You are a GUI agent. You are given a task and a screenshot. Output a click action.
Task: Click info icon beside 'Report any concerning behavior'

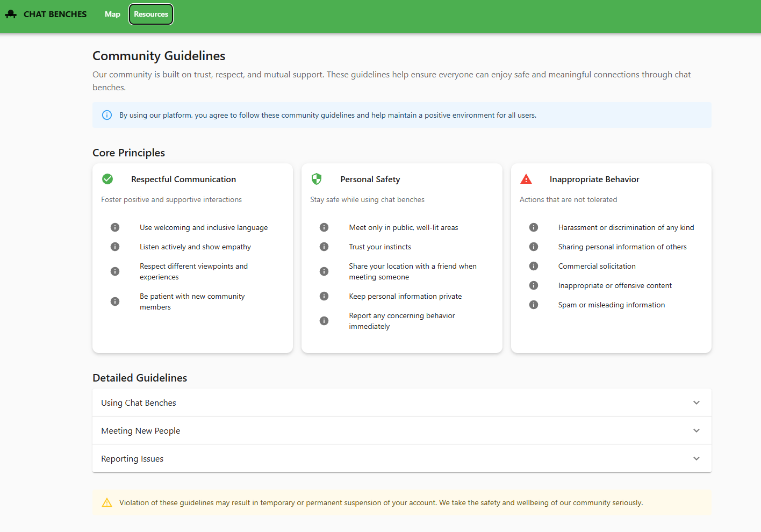coord(324,321)
